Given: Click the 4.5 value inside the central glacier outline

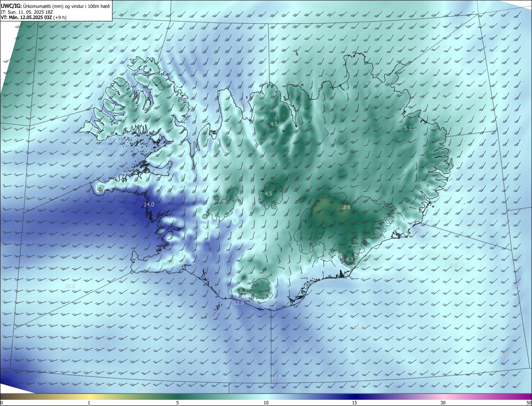Looking at the screenshot, I should (x=268, y=194).
